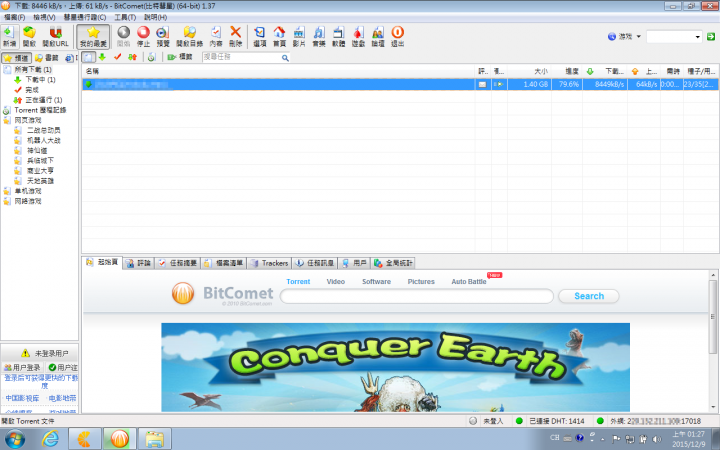The height and width of the screenshot is (450, 720).
Task: Open the top-right search combo box arrow
Action: coord(698,37)
